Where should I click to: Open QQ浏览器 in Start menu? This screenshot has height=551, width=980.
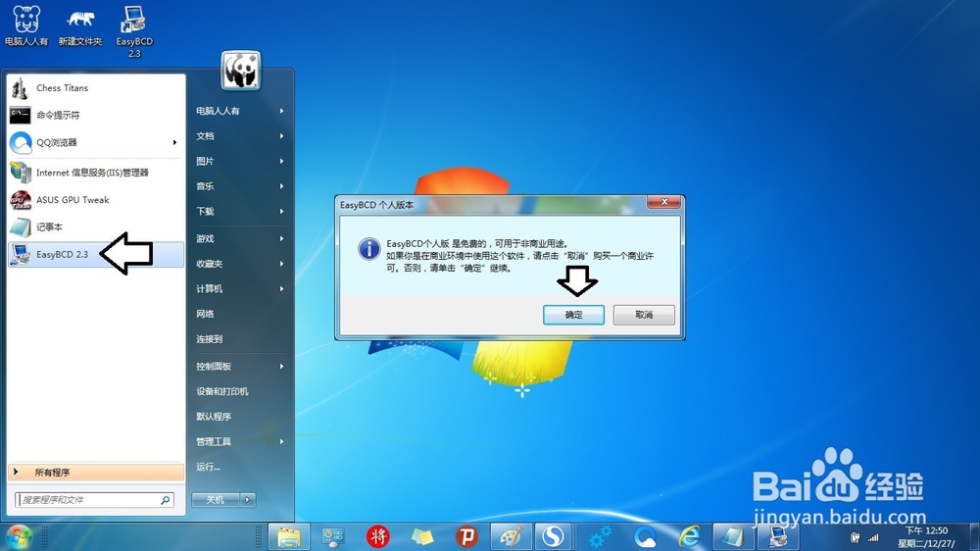96,142
